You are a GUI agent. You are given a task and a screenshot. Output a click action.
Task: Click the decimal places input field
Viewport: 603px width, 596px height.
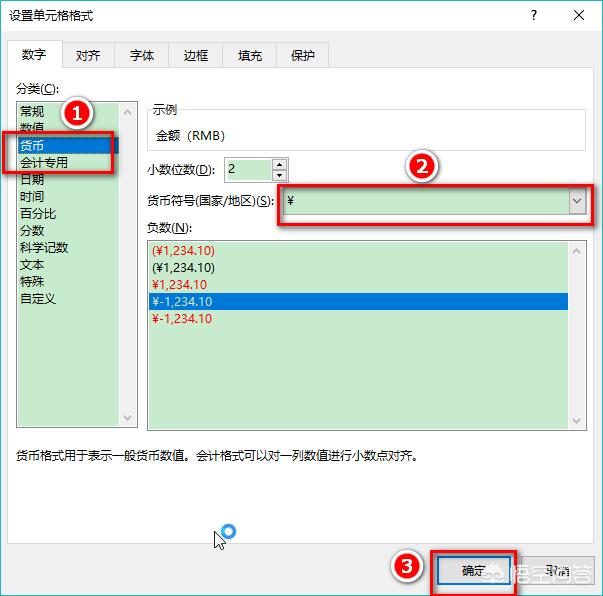(x=248, y=169)
